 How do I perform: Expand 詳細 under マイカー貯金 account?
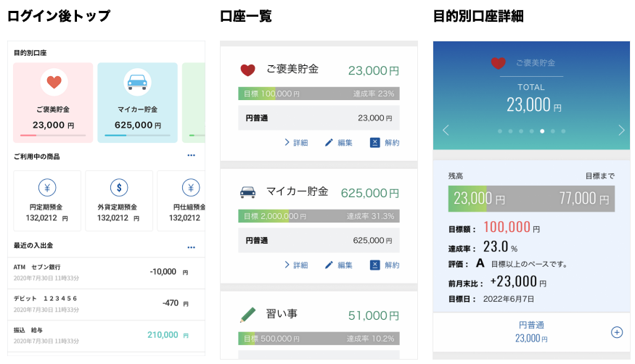click(296, 265)
